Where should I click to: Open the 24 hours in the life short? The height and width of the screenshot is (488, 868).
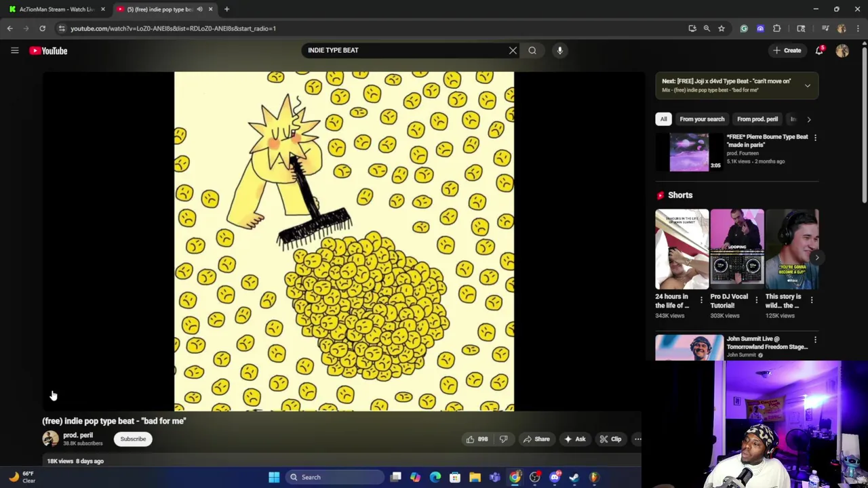[682, 249]
